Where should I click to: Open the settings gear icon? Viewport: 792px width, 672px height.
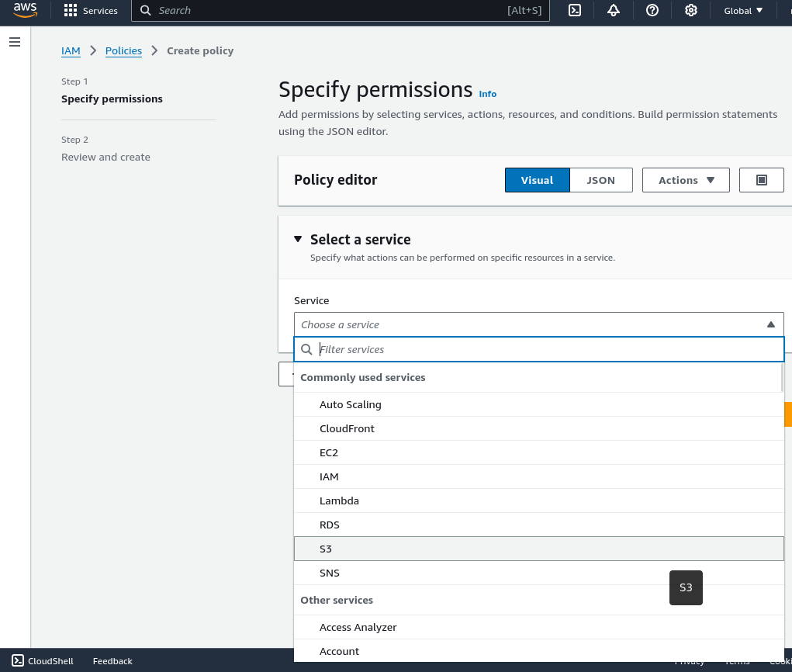(x=691, y=11)
